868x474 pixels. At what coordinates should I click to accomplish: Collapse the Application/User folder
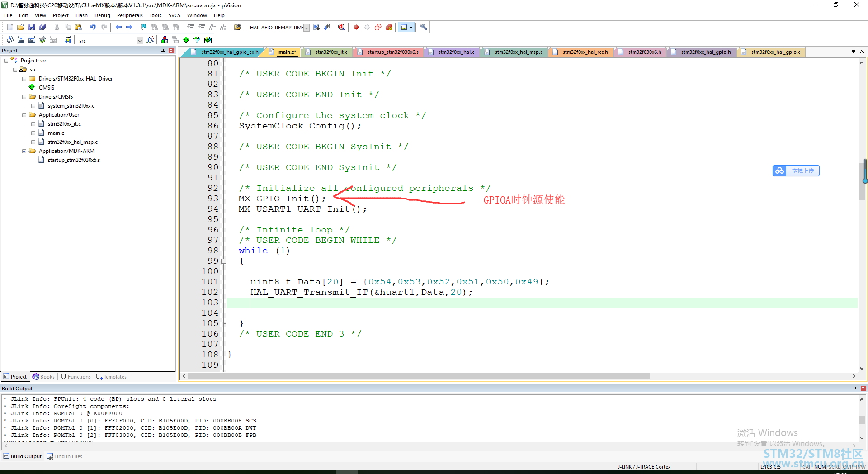click(24, 115)
